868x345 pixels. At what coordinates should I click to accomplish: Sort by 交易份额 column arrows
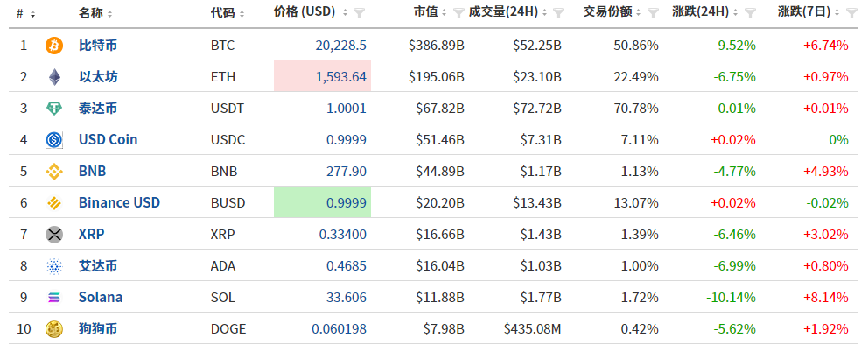click(639, 13)
